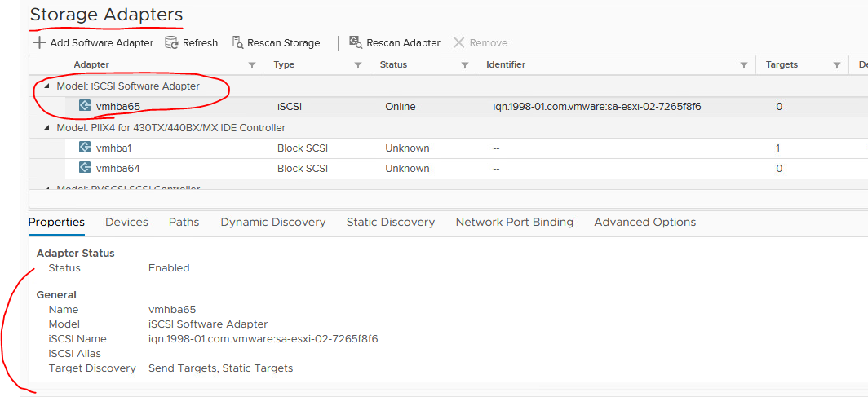Click the vmhba65 identifier iqn cell in table
Viewport: 868px width, 397px height.
pyautogui.click(x=597, y=107)
